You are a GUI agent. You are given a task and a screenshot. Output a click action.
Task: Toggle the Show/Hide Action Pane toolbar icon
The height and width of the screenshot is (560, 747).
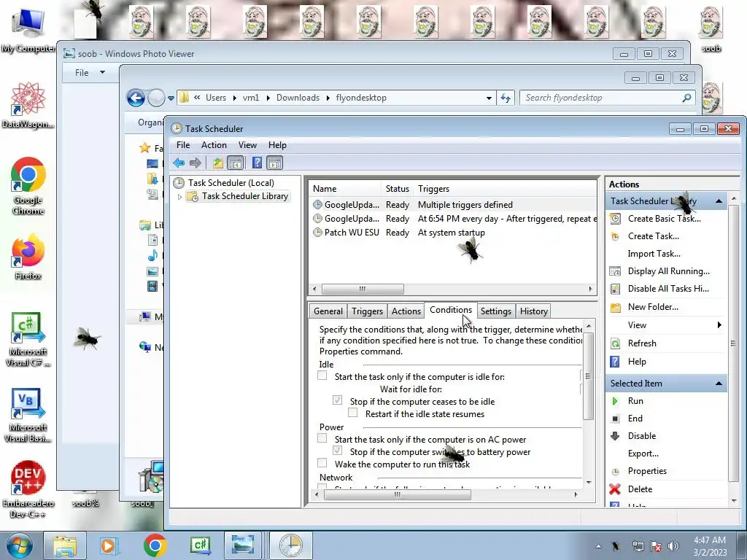click(x=275, y=163)
